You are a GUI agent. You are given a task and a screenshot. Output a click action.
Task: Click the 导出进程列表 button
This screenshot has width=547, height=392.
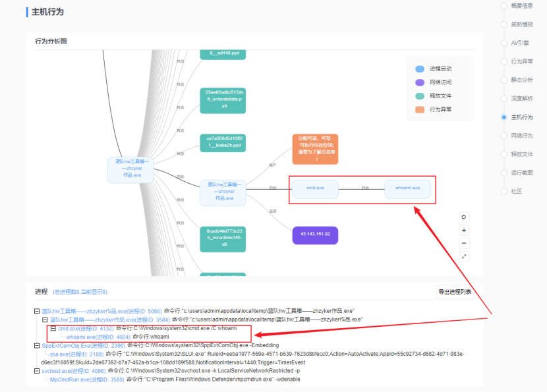coord(455,292)
